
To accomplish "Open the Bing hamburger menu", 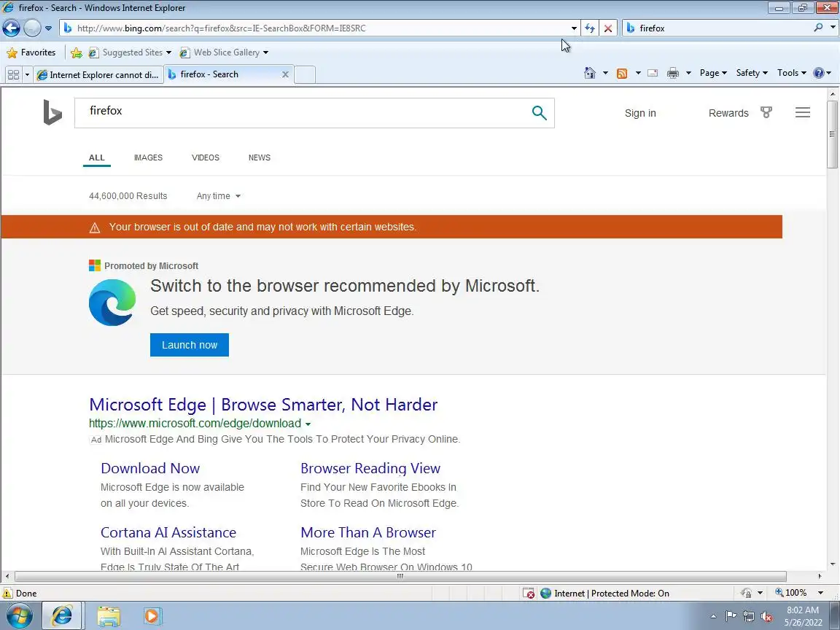I will (x=803, y=112).
